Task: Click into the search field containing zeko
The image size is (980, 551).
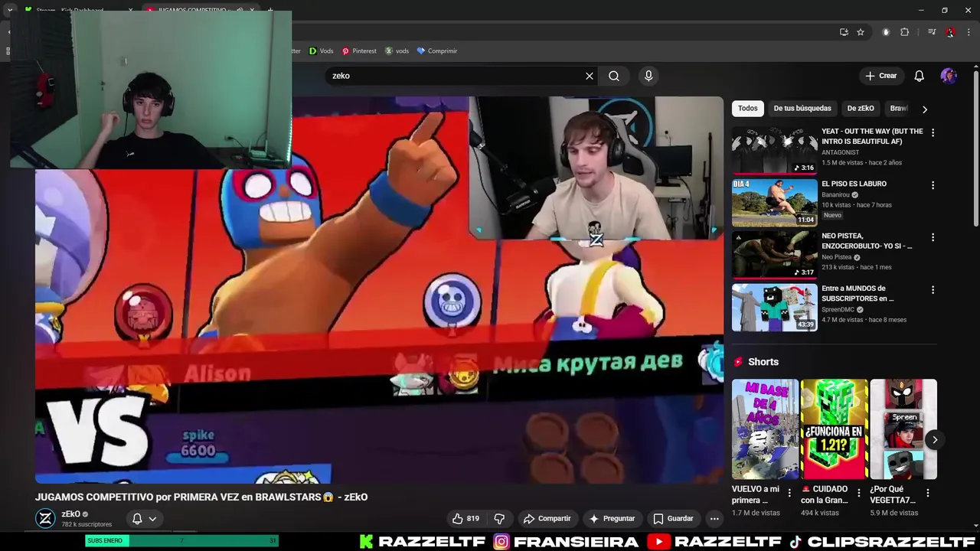Action: [456, 76]
